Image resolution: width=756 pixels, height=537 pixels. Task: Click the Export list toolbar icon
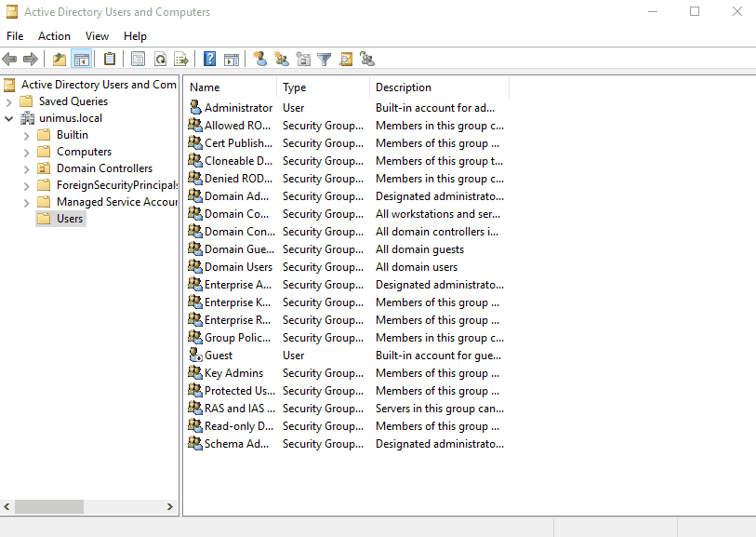[x=181, y=60]
